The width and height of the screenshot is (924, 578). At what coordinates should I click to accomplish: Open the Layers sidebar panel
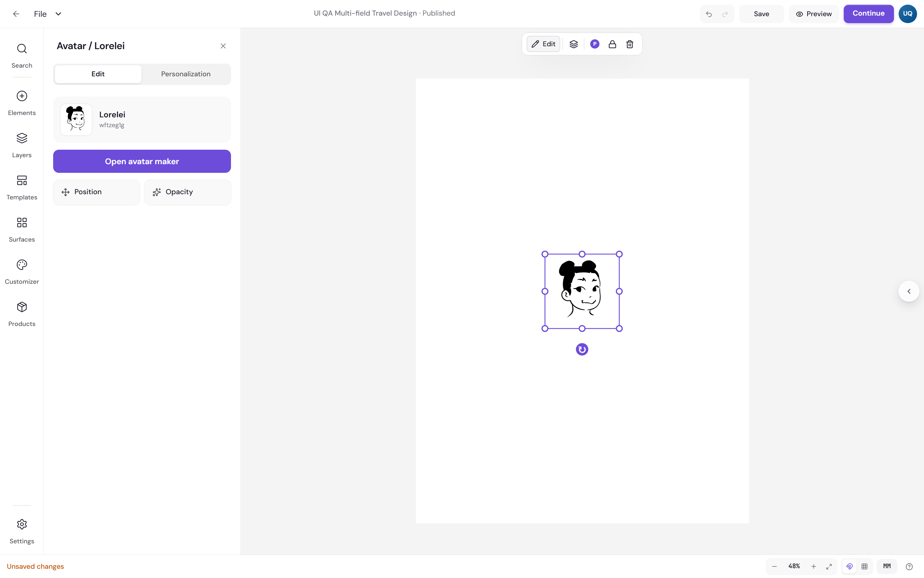point(22,145)
